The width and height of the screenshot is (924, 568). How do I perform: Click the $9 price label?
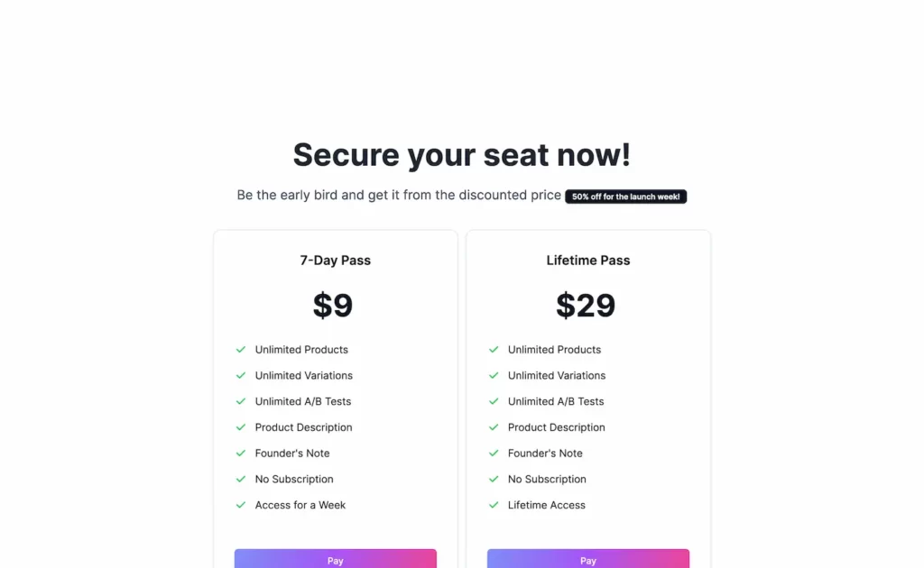[x=333, y=306]
